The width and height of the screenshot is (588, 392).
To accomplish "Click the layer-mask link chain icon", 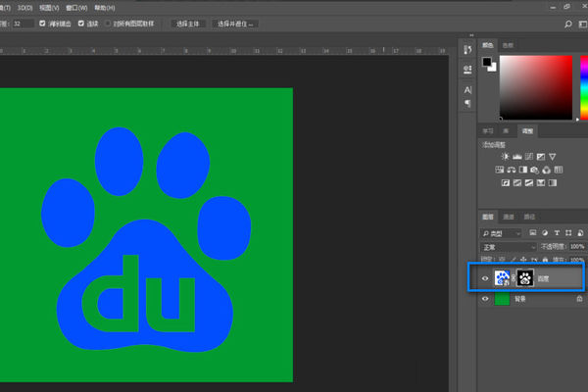I will pos(514,278).
